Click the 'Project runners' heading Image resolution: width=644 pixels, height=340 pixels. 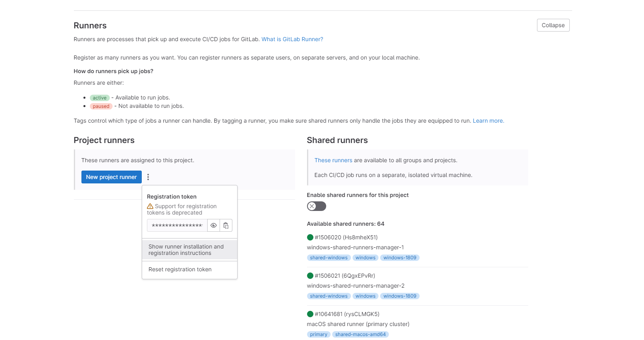pos(104,140)
